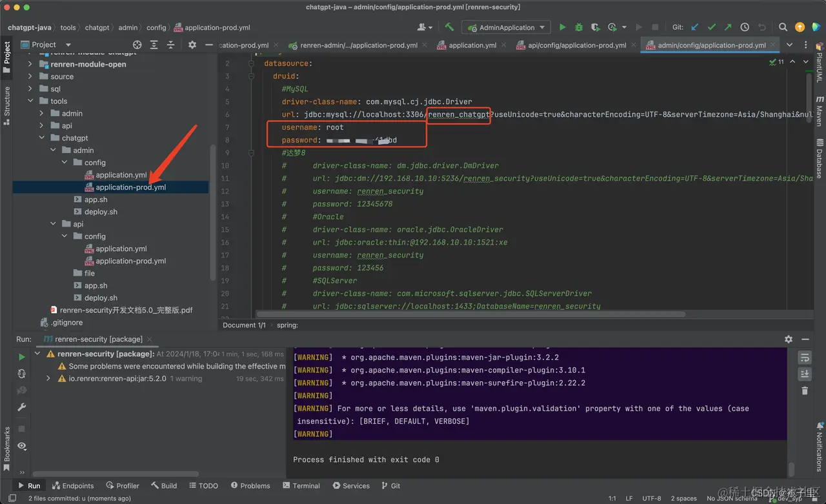Switch to api/config/application-prod.yml tab
This screenshot has height=504, width=826.
coord(576,45)
